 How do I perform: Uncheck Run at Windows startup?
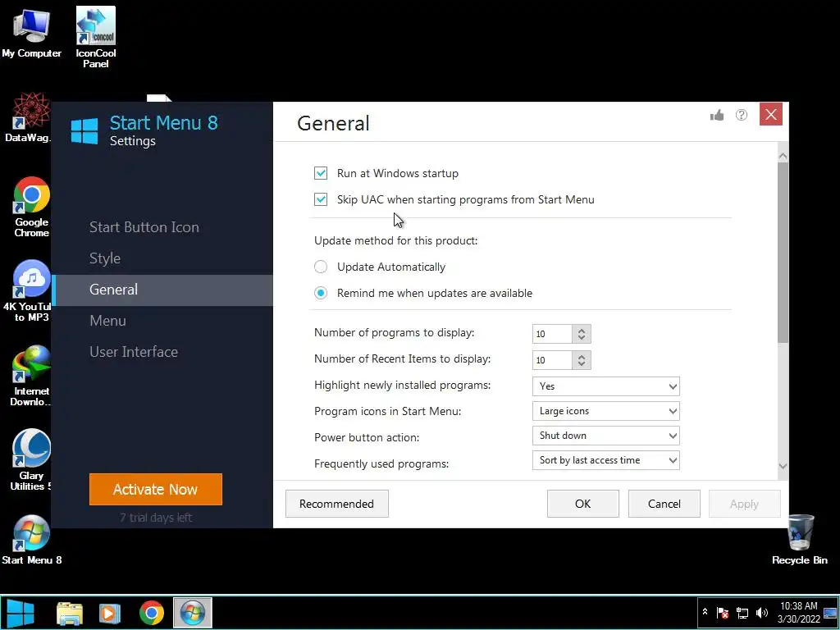(x=321, y=173)
